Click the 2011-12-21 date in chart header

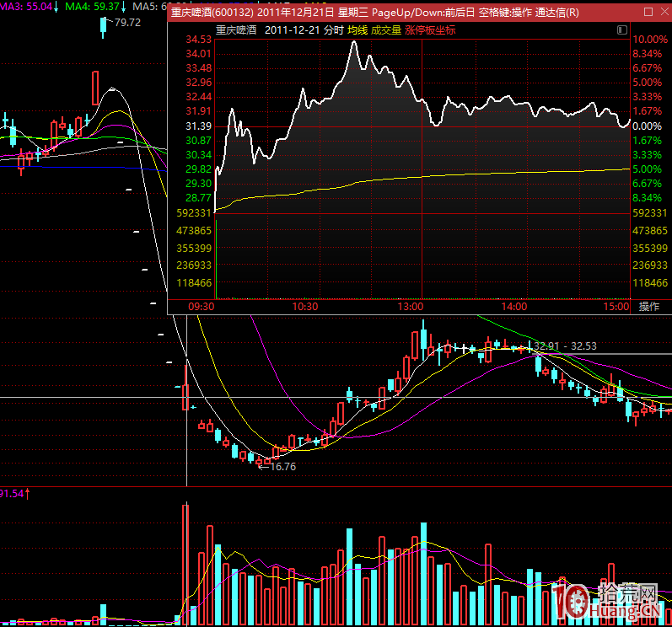point(292,30)
